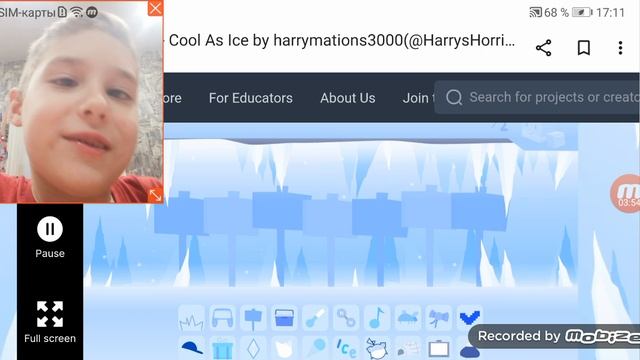Select the dripping cloud icon
The image size is (640, 360).
pos(408,318)
